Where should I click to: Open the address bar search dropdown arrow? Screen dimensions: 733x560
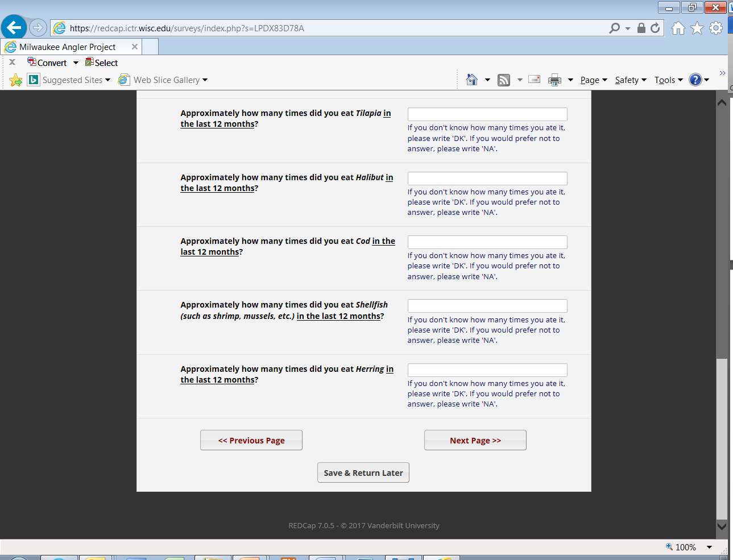[628, 28]
